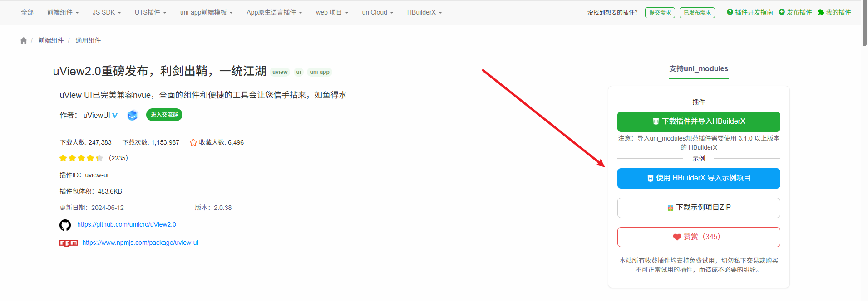The image size is (868, 301).
Task: Click the blue verified V badge
Action: coord(115,115)
